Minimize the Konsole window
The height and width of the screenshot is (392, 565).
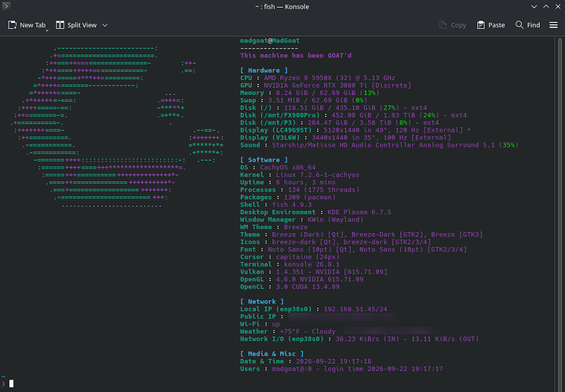coord(534,6)
